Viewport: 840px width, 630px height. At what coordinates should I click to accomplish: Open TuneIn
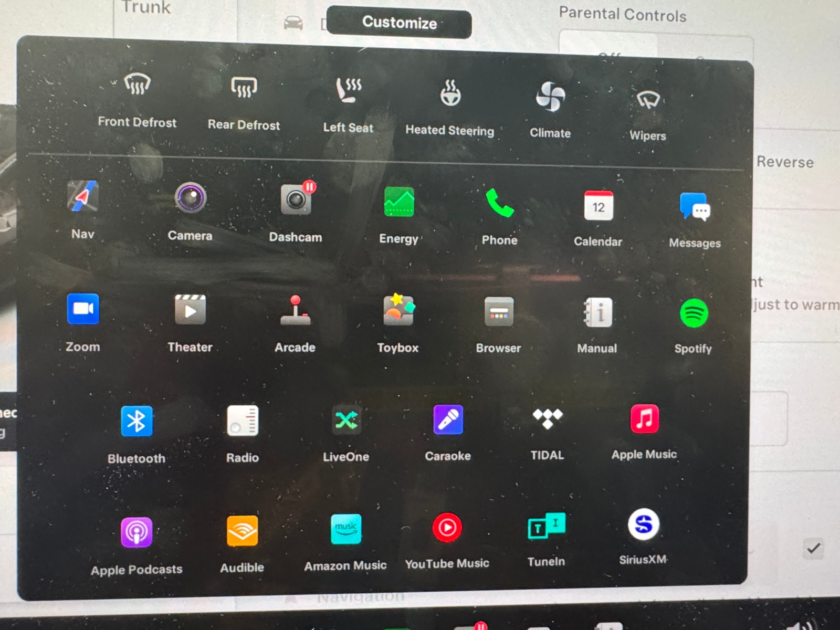[547, 540]
